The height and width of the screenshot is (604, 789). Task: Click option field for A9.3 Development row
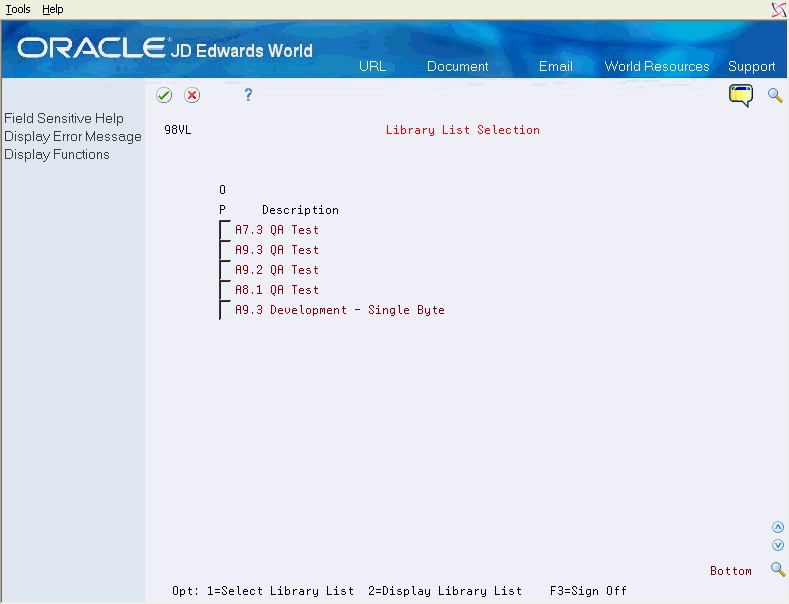[225, 311]
